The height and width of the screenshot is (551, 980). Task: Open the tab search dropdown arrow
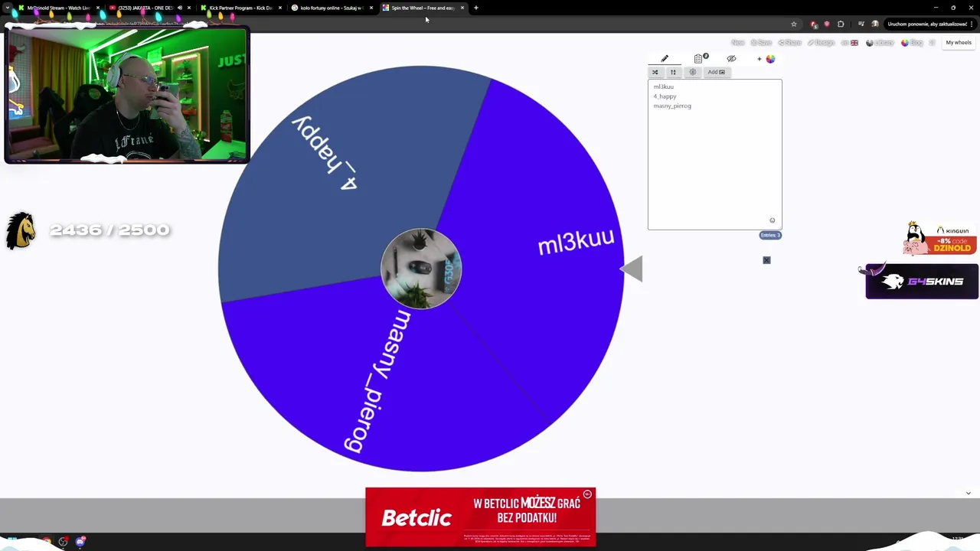point(7,8)
